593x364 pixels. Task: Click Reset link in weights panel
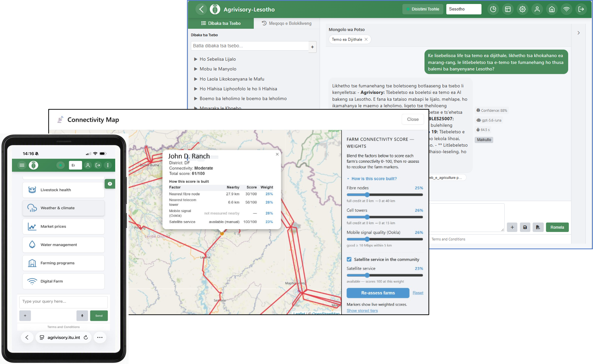point(418,293)
